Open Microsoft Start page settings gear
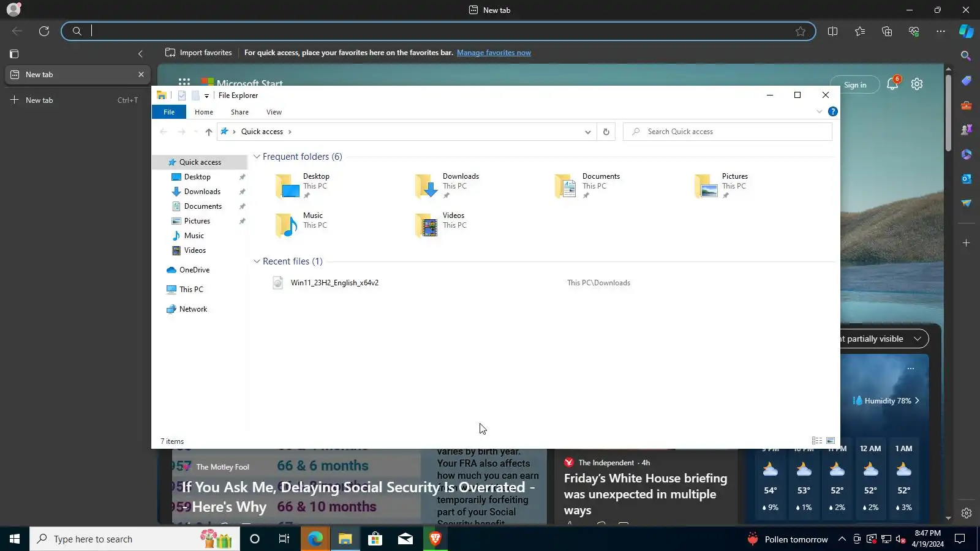The width and height of the screenshot is (980, 551). (x=917, y=84)
